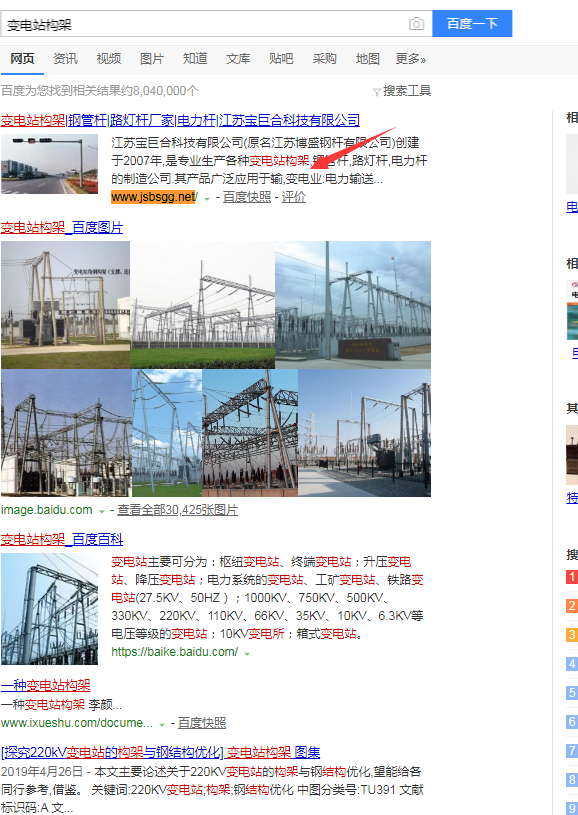Select the 地图 tab
Screen dimensions: 578x815
click(367, 59)
